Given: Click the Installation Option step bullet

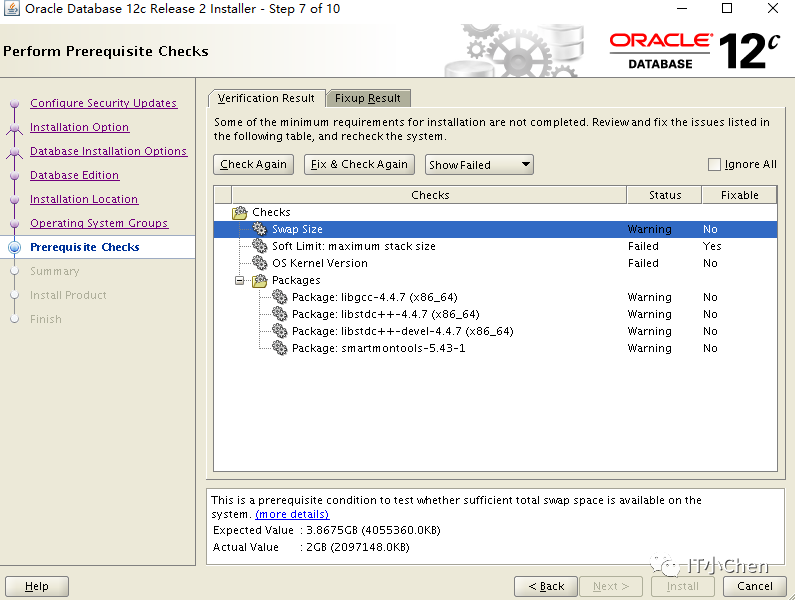Looking at the screenshot, I should click(15, 128).
